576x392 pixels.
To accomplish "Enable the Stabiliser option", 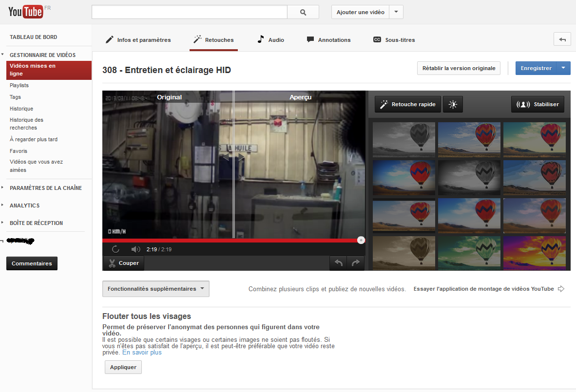I will click(538, 104).
